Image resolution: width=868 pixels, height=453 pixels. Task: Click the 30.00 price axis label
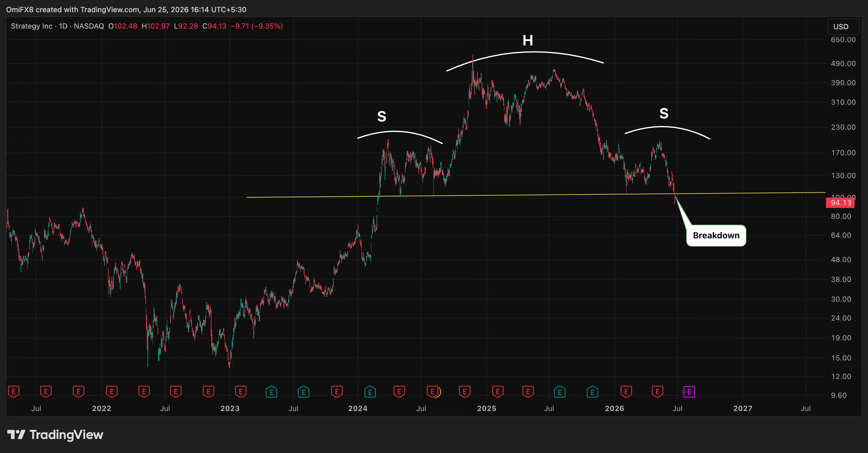click(x=841, y=299)
